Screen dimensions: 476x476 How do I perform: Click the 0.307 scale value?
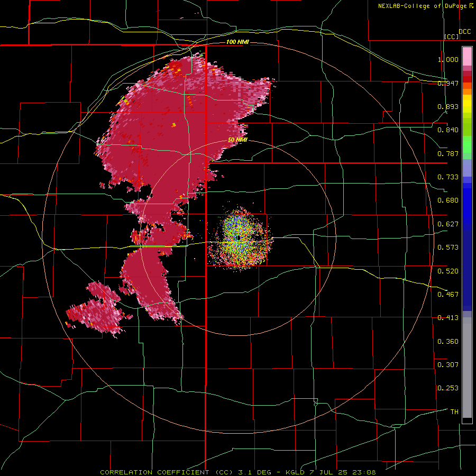448,364
